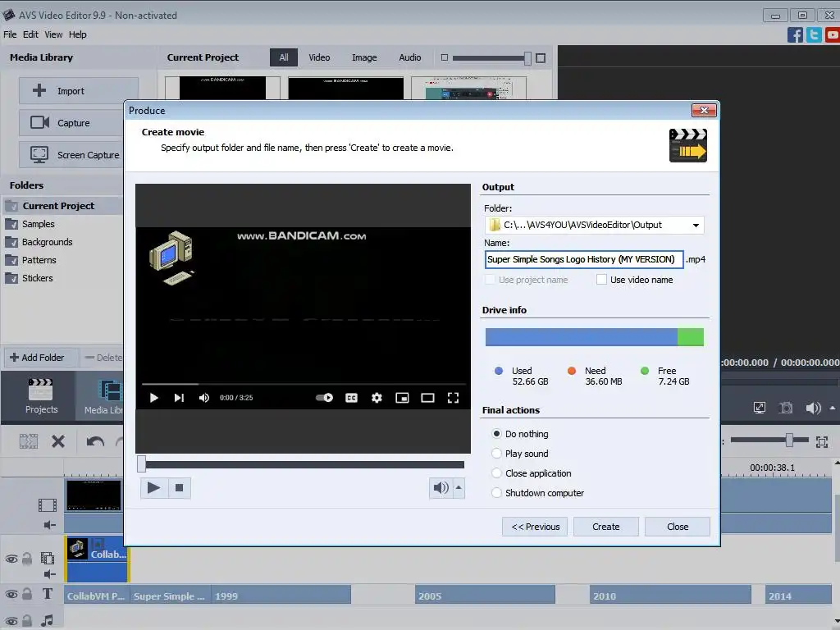Screen dimensions: 840x630
Task: Click the fit timeline zoom icon
Action: coord(822,441)
